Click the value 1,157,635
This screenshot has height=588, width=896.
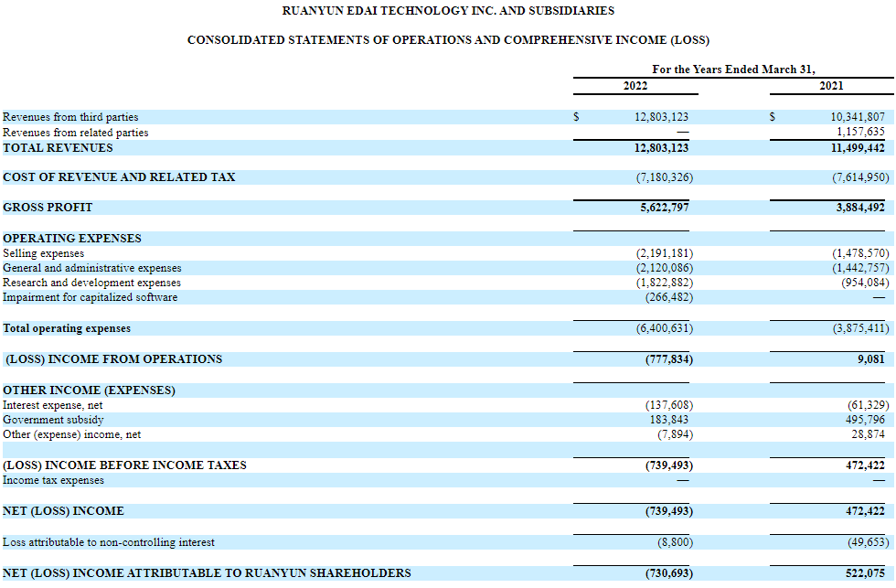point(860,132)
